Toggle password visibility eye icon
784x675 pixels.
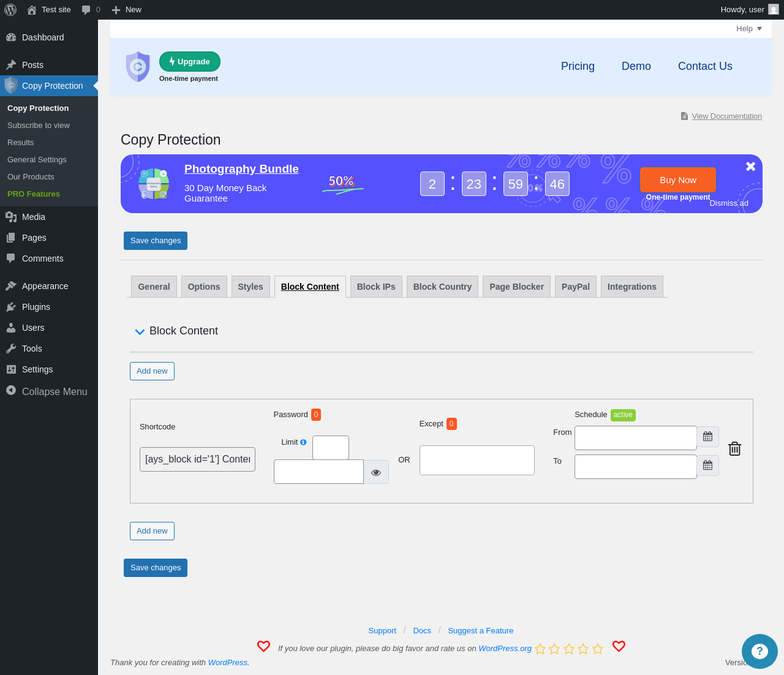pos(376,472)
